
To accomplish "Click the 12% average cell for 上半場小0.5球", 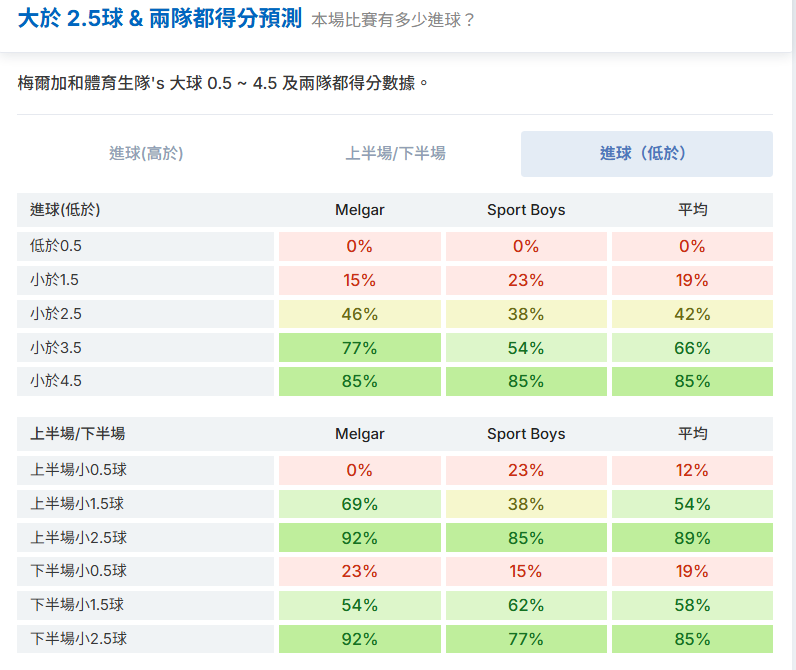I will 692,470.
